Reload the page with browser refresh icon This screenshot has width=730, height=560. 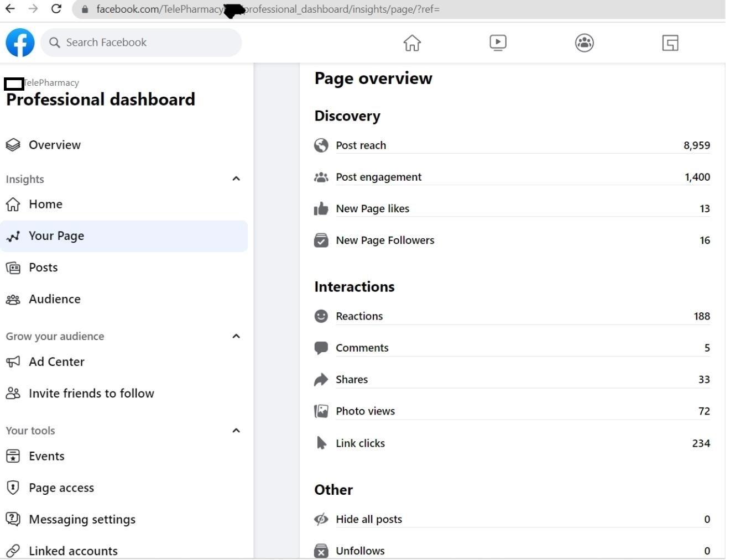pyautogui.click(x=56, y=9)
